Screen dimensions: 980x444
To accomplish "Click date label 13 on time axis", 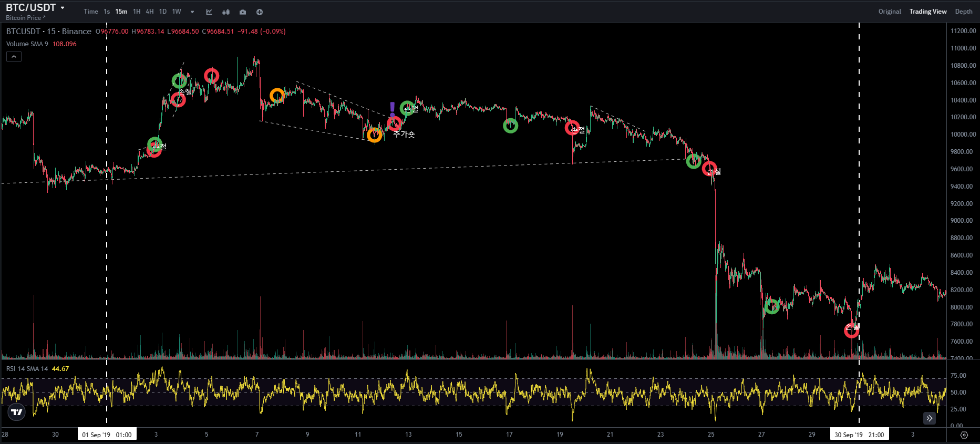I will click(408, 435).
